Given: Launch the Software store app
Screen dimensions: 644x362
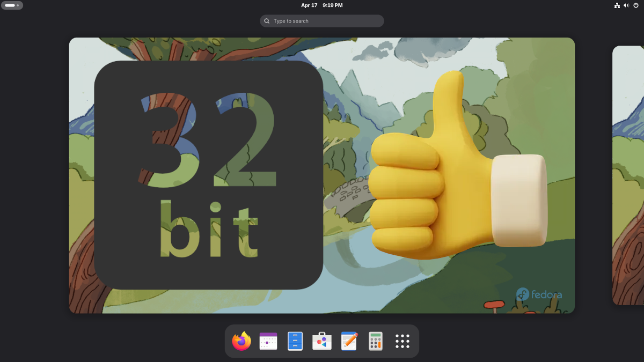Looking at the screenshot, I should click(x=322, y=341).
